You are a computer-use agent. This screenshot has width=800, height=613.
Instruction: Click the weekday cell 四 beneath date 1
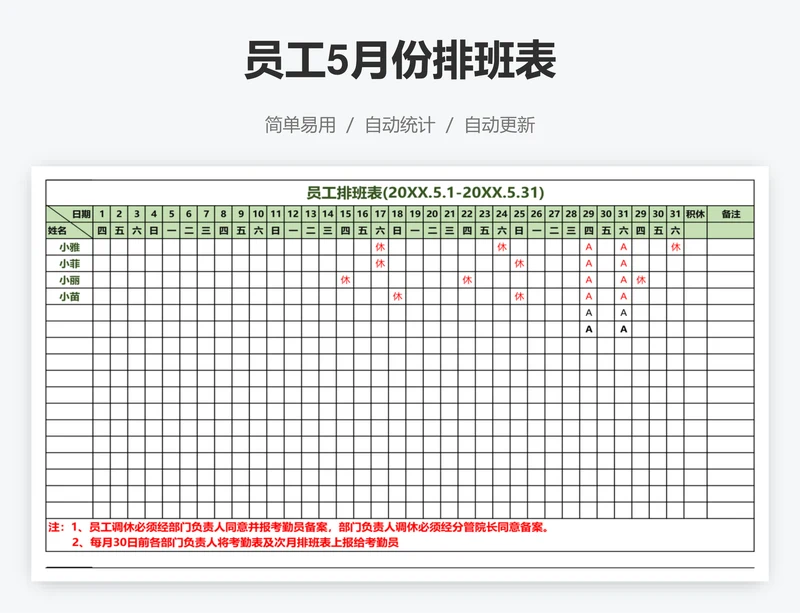102,231
